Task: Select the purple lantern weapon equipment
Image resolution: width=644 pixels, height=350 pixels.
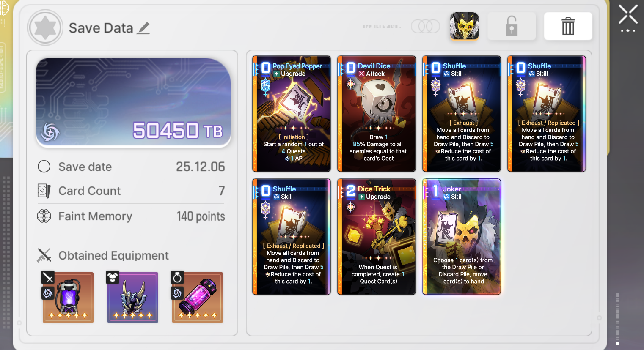Action: [x=68, y=297]
